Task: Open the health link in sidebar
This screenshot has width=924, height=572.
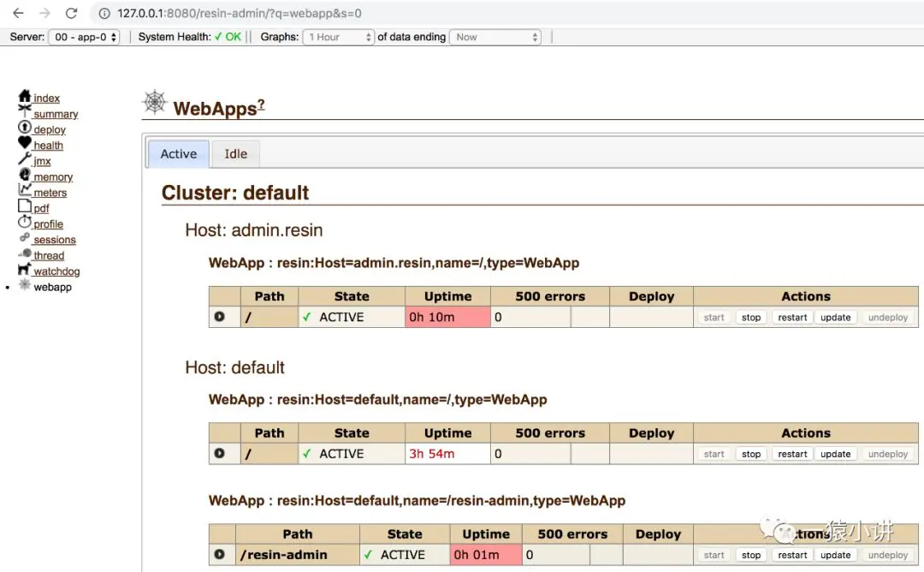Action: pos(48,145)
